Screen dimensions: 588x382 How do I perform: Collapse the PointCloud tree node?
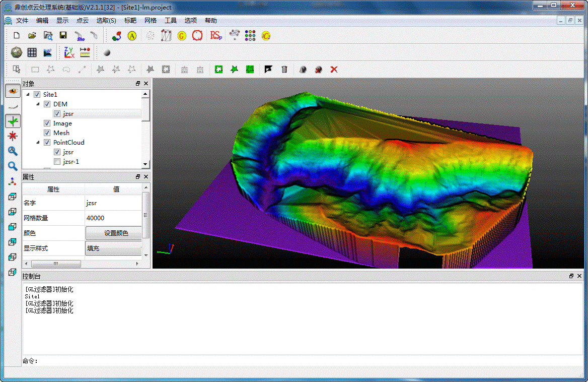[x=38, y=143]
